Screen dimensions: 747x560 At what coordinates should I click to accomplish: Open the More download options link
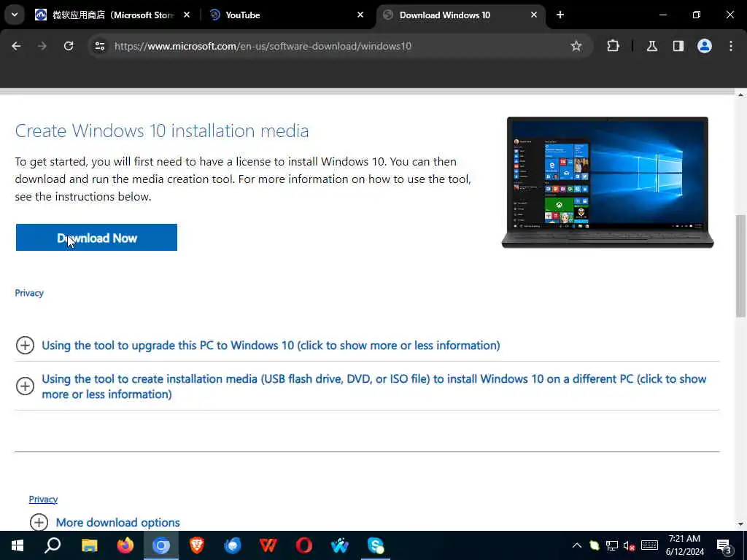[117, 522]
